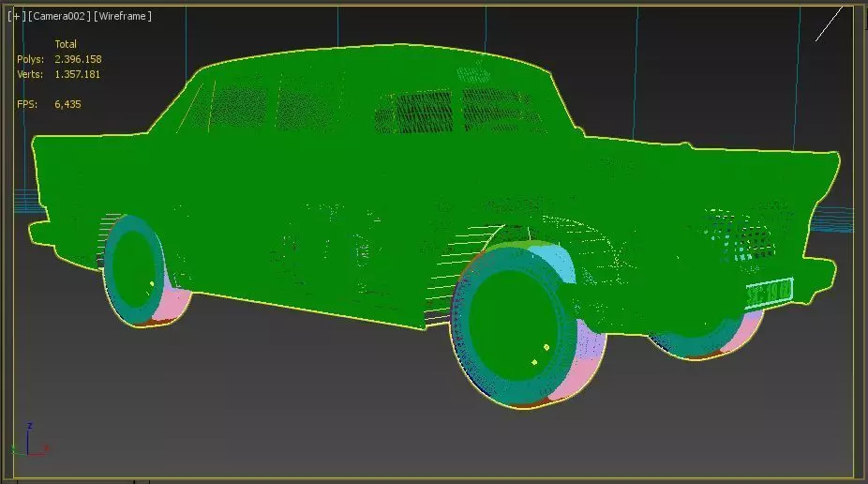Open the [+] viewport general menu
This screenshot has width=868, height=484.
coord(17,16)
